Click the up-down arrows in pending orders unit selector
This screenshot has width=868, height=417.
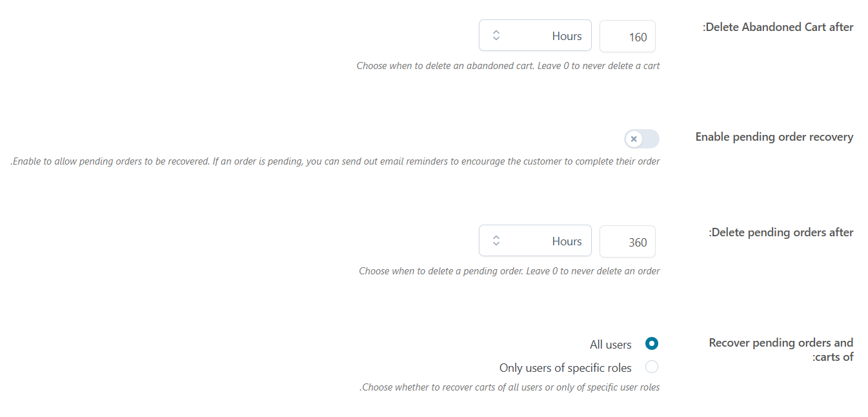[496, 241]
